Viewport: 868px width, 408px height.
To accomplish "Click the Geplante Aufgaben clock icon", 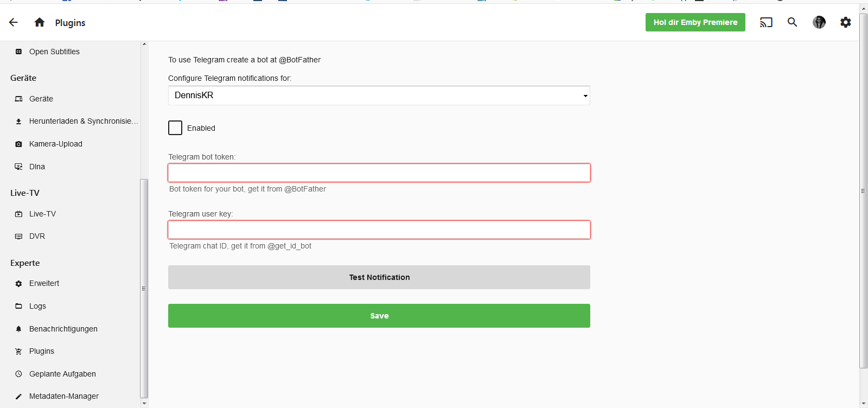I will 18,374.
